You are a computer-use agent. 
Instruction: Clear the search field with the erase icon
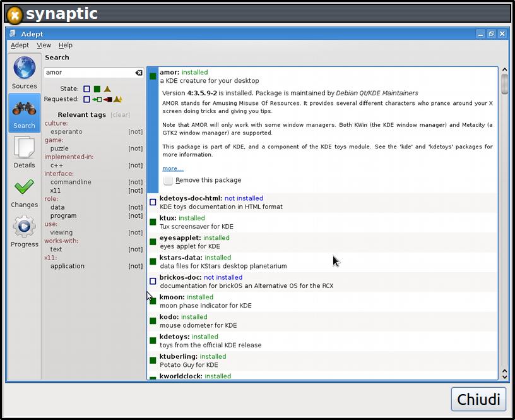pyautogui.click(x=139, y=73)
